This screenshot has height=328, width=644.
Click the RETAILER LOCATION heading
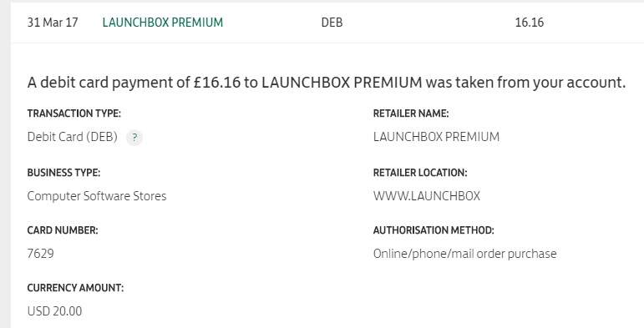coord(420,173)
